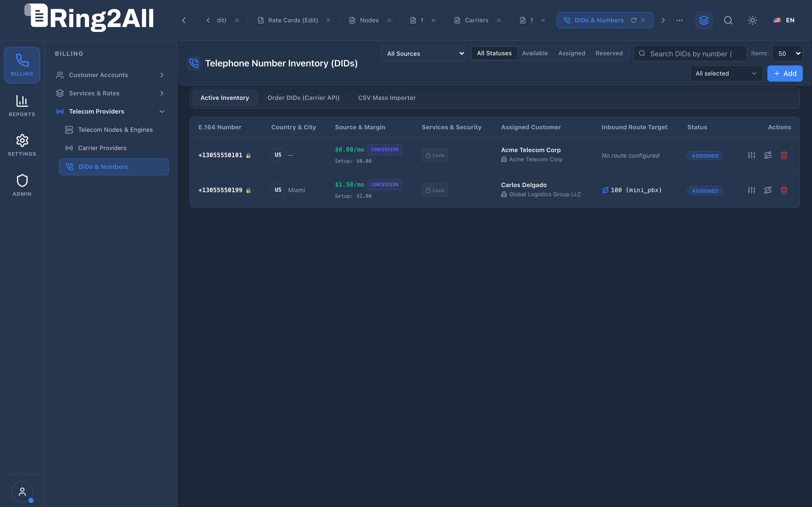This screenshot has height=507, width=812.
Task: Switch to CSV Mass Importer tab
Action: [x=387, y=98]
